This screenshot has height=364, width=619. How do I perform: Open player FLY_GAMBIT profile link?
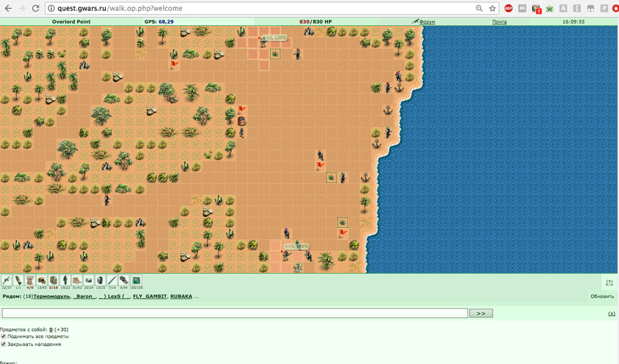coord(150,296)
